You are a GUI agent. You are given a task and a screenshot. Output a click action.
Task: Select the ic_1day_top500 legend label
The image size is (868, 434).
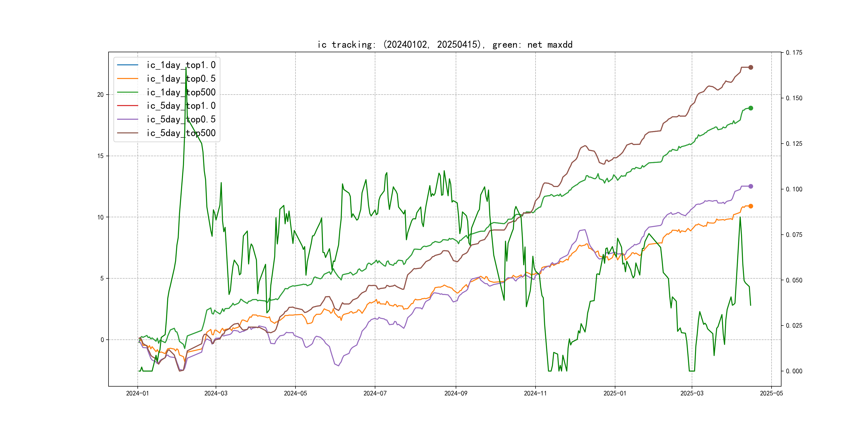[181, 92]
